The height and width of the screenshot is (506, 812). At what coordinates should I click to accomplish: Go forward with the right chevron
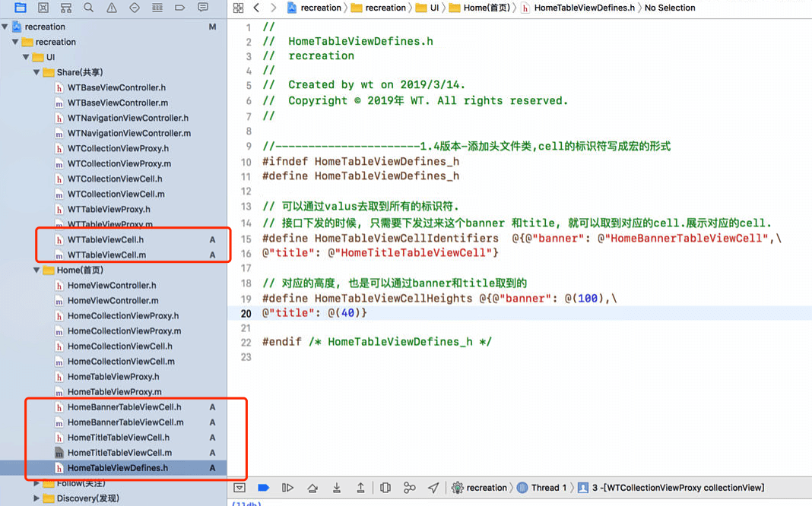coord(274,8)
